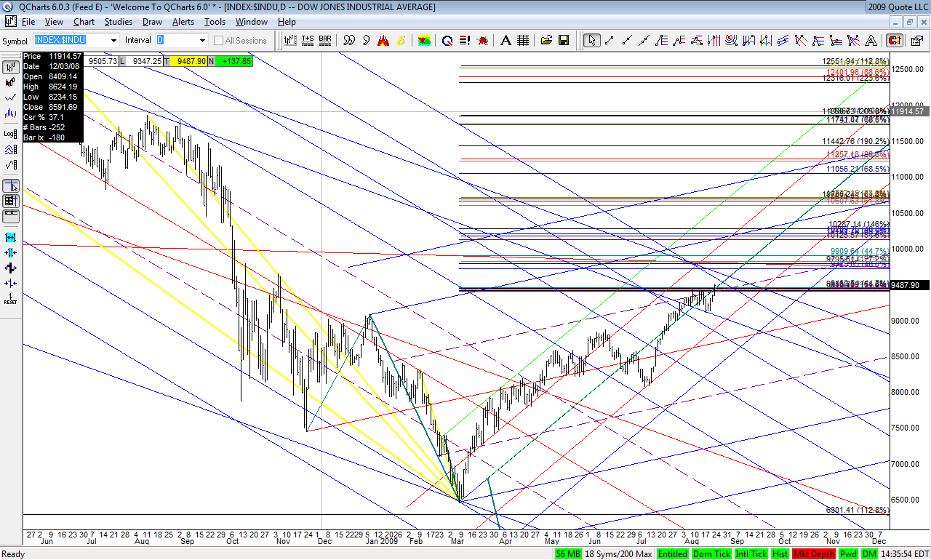The height and width of the screenshot is (560, 931).
Task: Click the RESET zoom icon
Action: click(x=11, y=298)
